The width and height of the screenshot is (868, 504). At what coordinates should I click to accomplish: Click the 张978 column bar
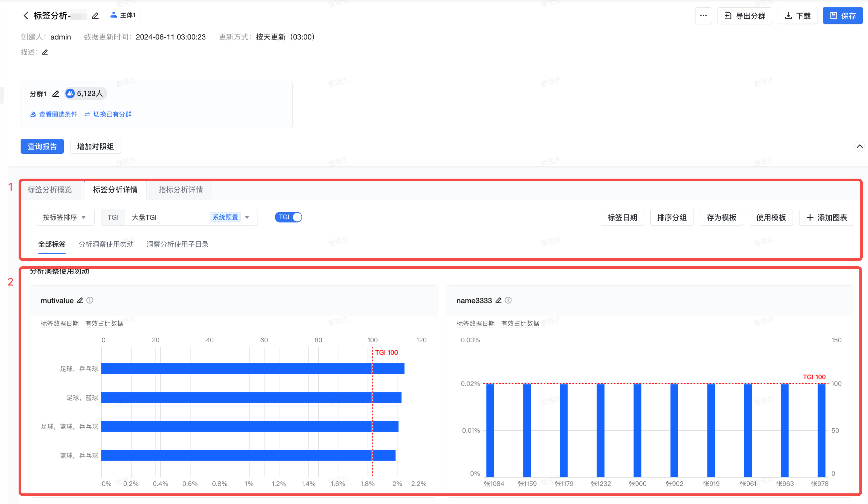click(x=821, y=430)
